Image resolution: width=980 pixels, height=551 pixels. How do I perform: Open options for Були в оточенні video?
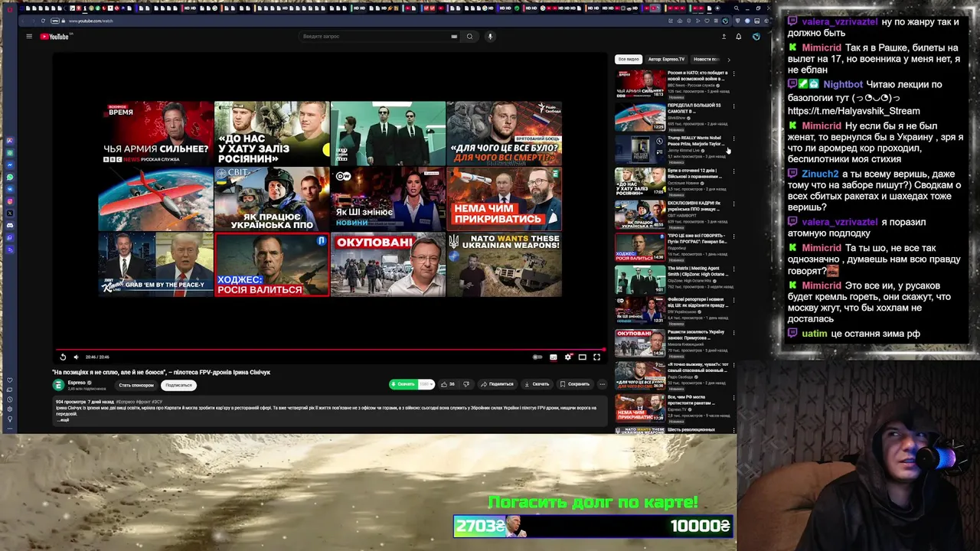coord(733,171)
